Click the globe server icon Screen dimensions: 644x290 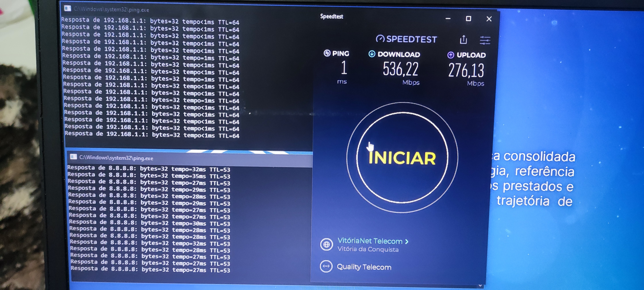[x=326, y=244]
